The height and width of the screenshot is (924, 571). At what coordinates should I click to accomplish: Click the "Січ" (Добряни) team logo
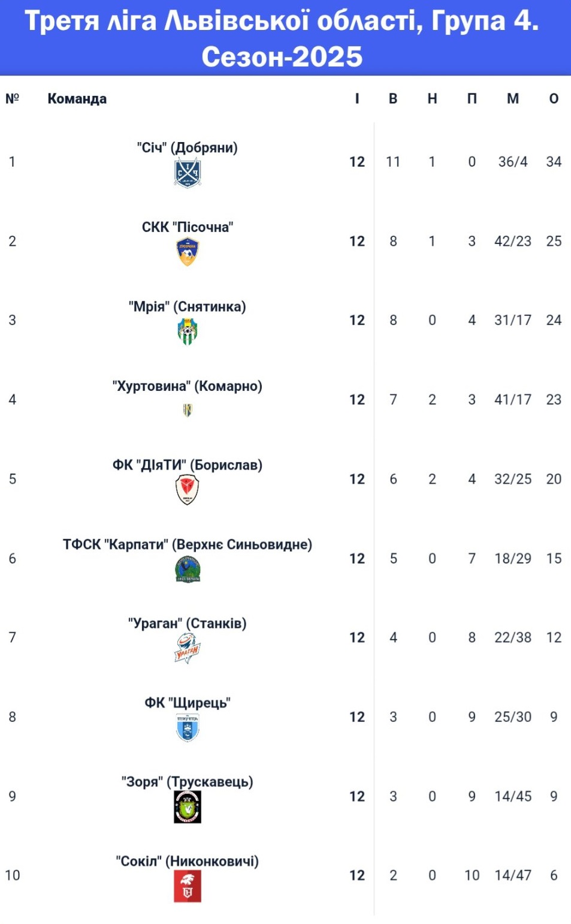click(x=188, y=173)
